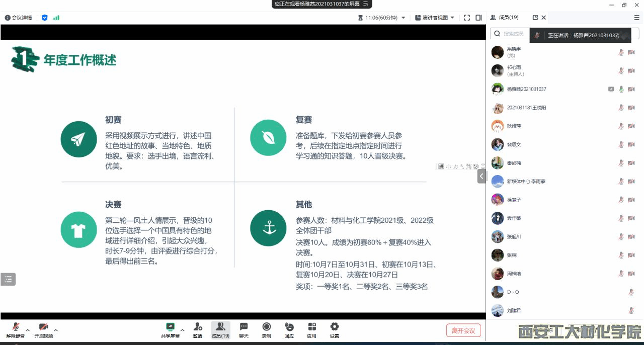Turn on video (开启视频)
Viewport: 644px width, 345px height.
pos(43,327)
